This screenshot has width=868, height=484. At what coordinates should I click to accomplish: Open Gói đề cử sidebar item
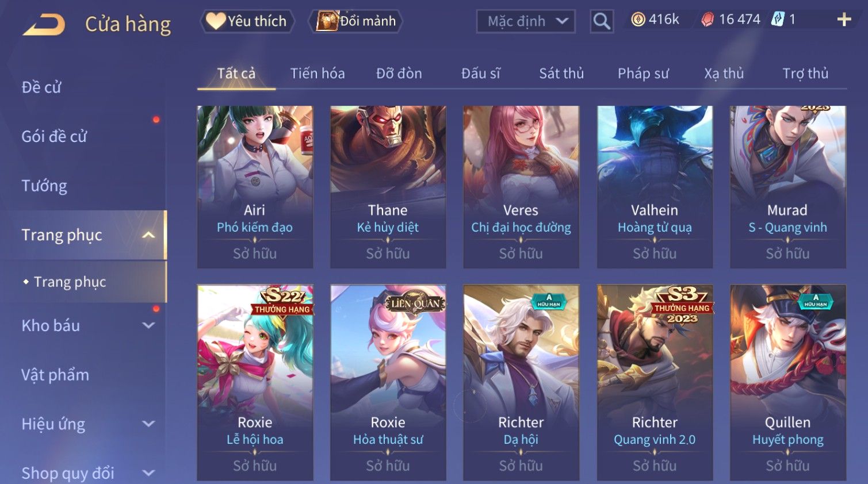(54, 136)
